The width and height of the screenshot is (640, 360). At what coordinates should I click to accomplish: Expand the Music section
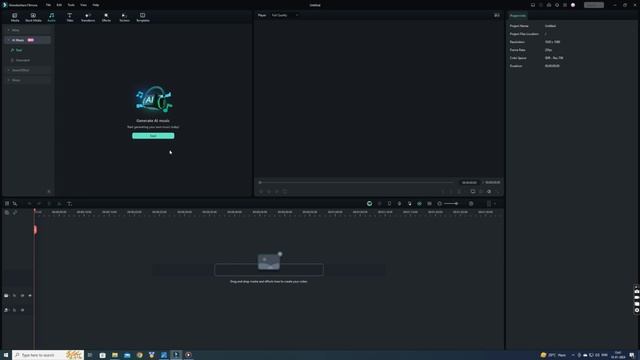(x=28, y=80)
